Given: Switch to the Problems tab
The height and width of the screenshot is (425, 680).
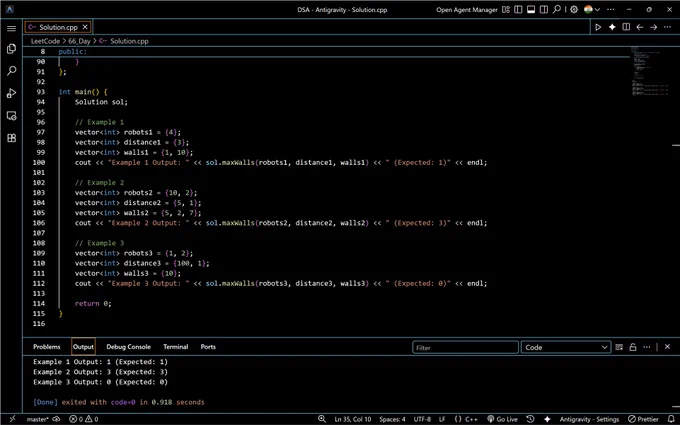Looking at the screenshot, I should tap(47, 347).
